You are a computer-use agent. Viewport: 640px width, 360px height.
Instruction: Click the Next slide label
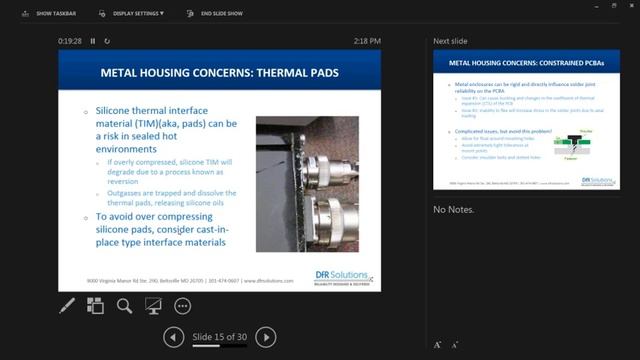[x=450, y=41]
